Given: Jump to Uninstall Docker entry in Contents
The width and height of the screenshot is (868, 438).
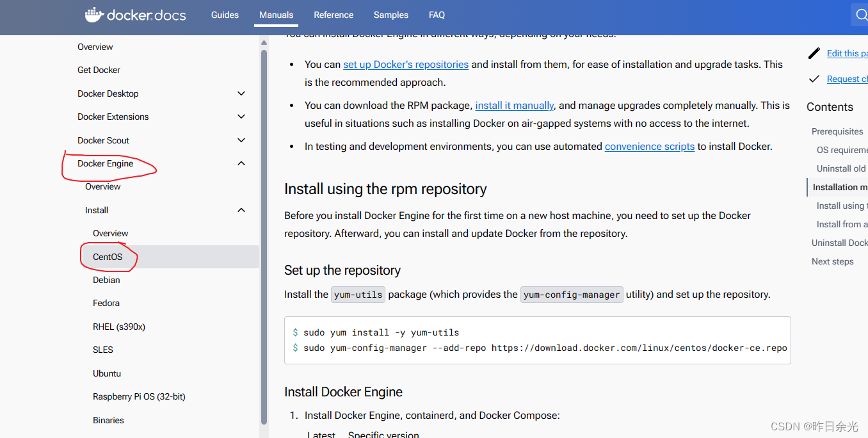Looking at the screenshot, I should point(840,243).
